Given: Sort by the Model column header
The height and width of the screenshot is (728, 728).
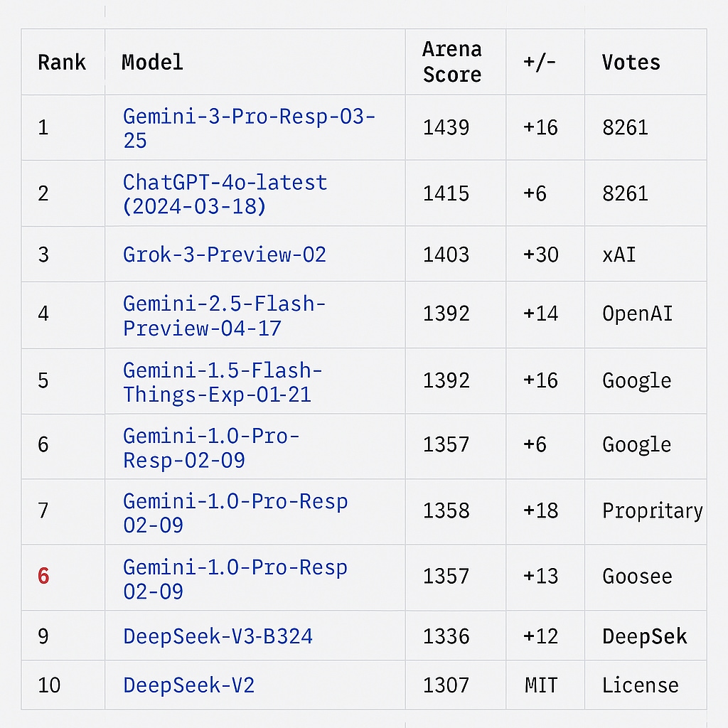Looking at the screenshot, I should [152, 63].
